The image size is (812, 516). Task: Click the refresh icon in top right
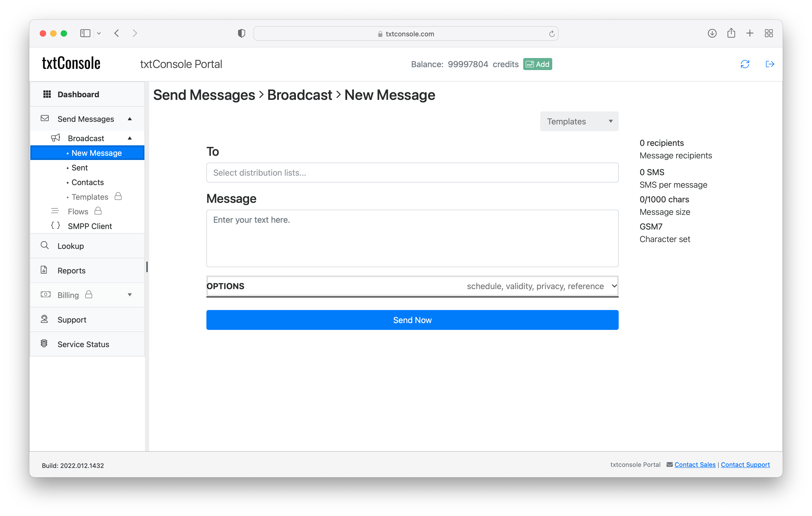tap(745, 64)
